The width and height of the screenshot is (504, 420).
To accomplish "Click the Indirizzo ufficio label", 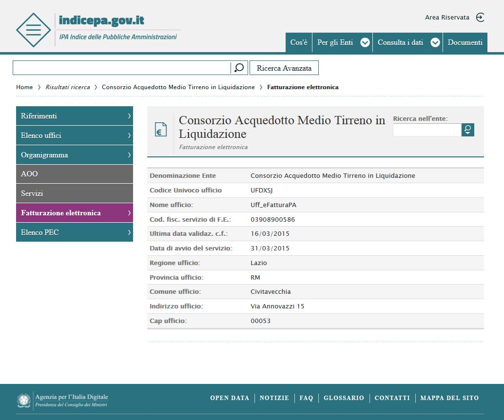I will pos(176,306).
